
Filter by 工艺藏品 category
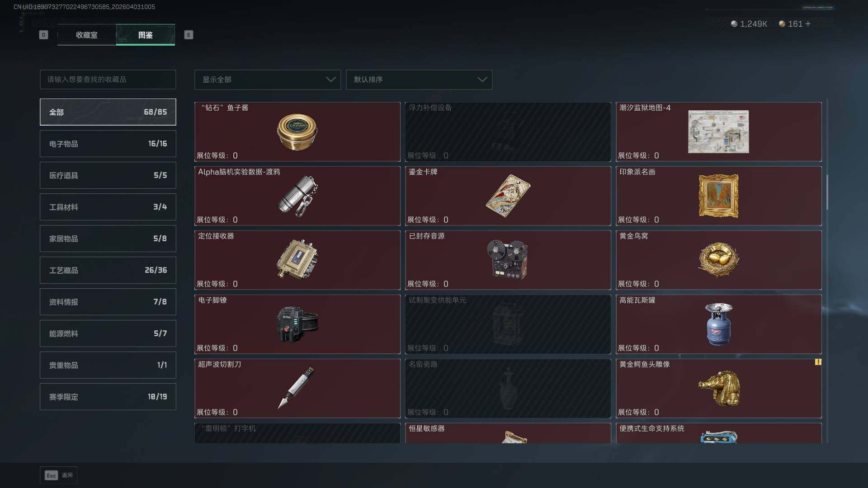pyautogui.click(x=108, y=270)
